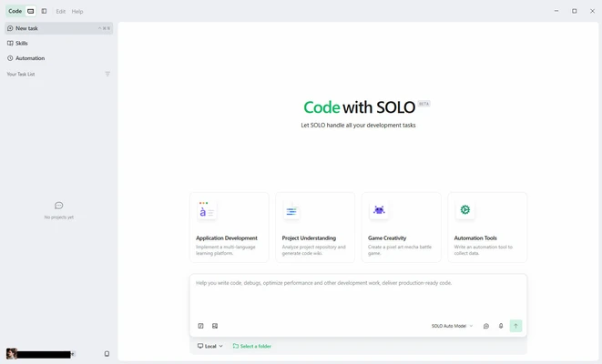Click the Skills book icon
Viewport: 602px width, 364px height.
pyautogui.click(x=10, y=44)
